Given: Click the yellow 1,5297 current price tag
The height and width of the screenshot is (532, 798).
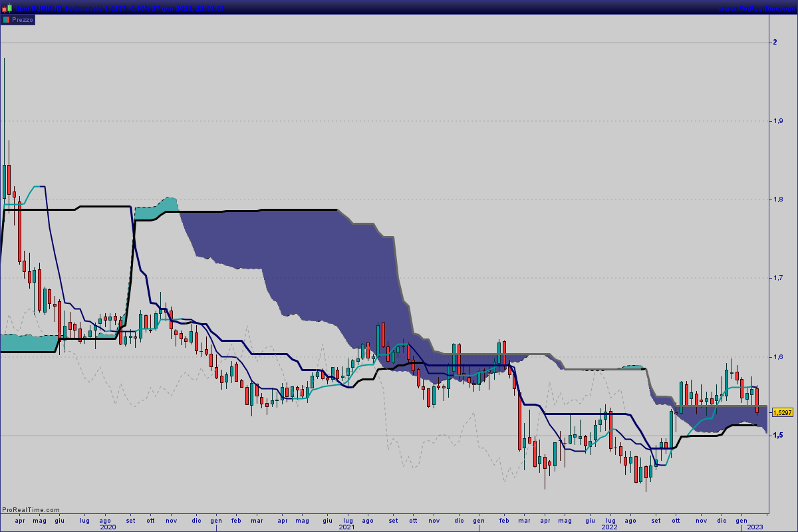Looking at the screenshot, I should [783, 412].
